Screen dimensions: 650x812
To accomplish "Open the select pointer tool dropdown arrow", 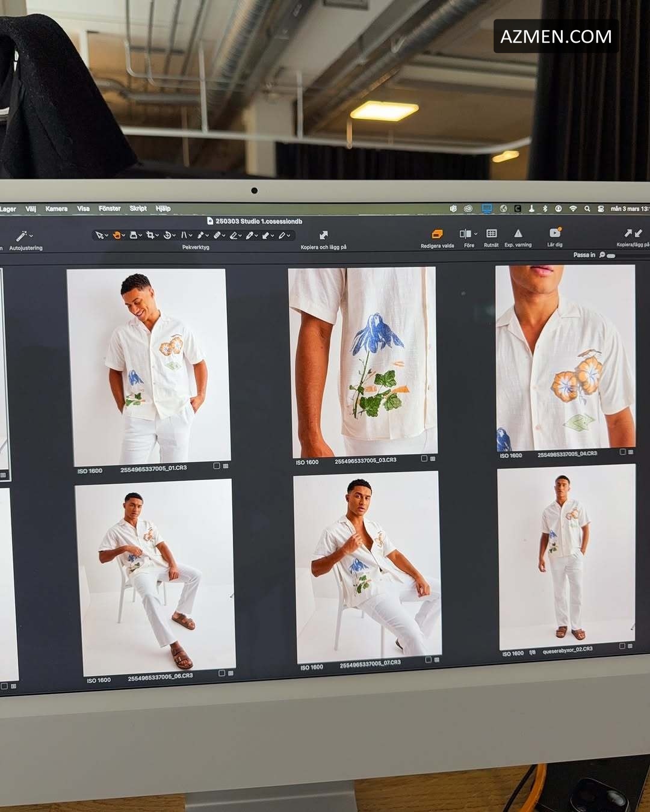I will tap(107, 236).
